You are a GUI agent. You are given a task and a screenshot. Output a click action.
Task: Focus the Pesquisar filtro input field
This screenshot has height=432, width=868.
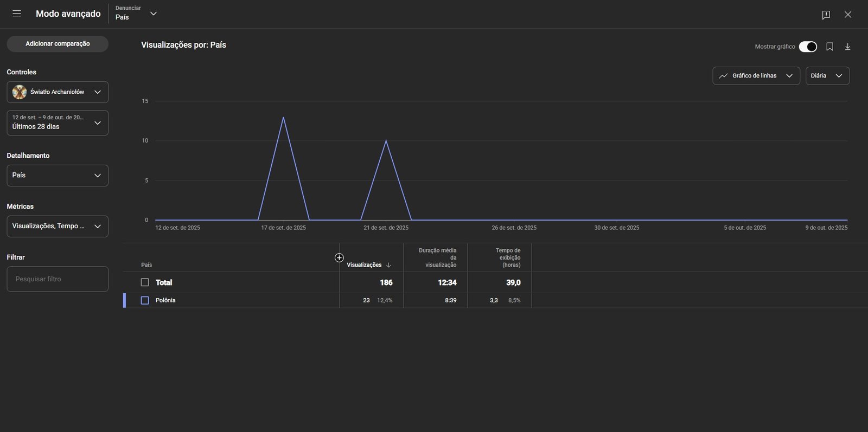pyautogui.click(x=58, y=279)
